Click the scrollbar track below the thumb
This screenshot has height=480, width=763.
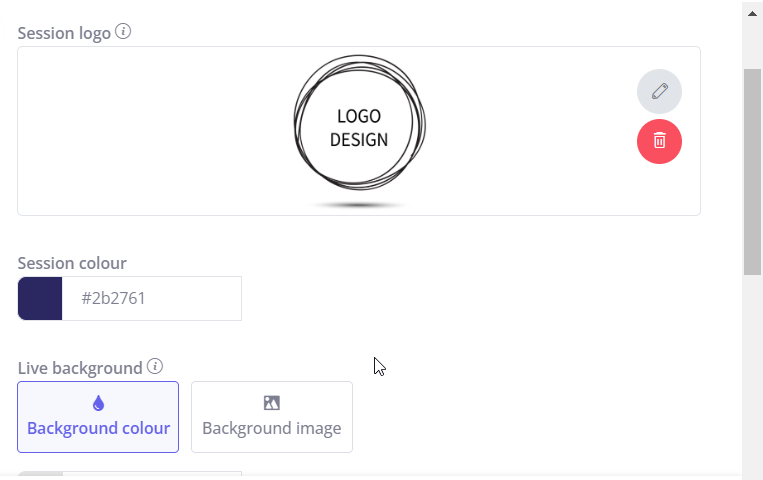(752, 375)
